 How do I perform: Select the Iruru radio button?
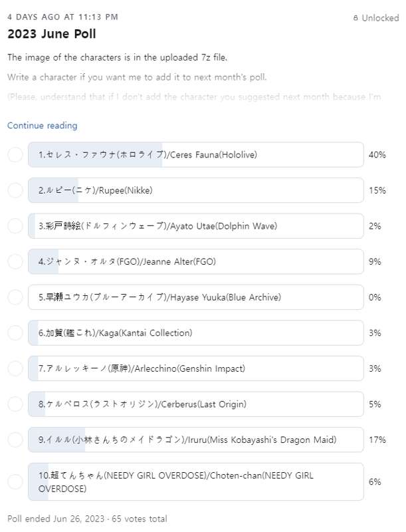[15, 440]
